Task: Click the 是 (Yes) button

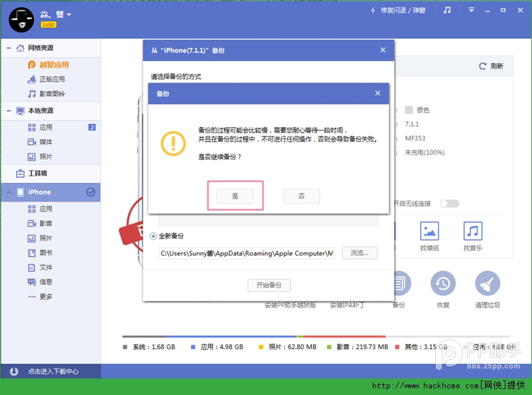Action: pyautogui.click(x=235, y=196)
